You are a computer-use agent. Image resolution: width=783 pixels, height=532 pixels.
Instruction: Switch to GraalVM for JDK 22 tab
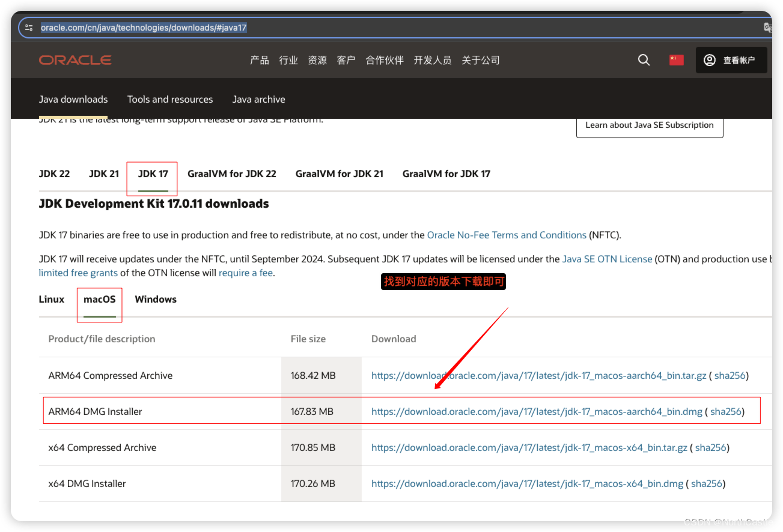(x=232, y=174)
